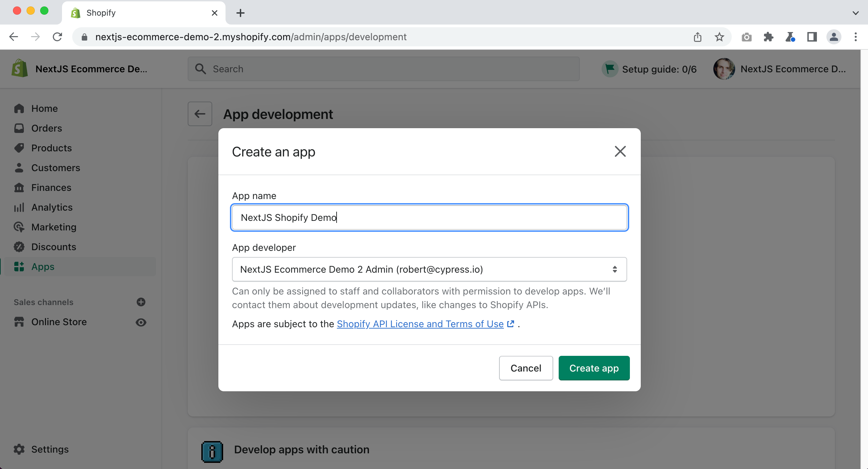This screenshot has width=868, height=469.
Task: Reload the page
Action: click(x=57, y=37)
